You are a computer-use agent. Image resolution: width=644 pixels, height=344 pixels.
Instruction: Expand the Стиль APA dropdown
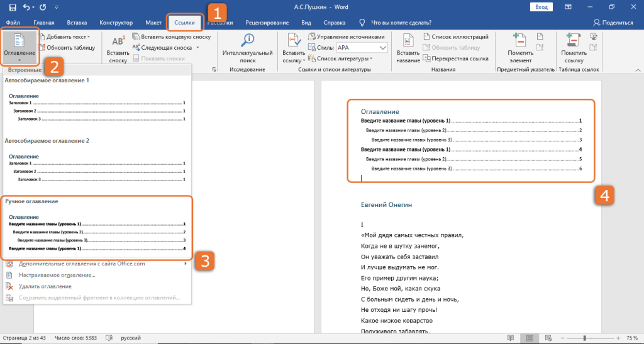(x=383, y=48)
